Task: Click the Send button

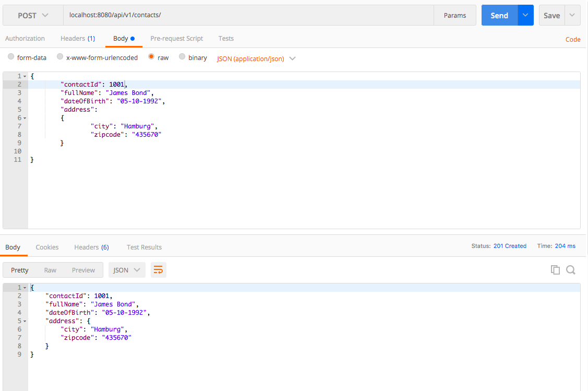Action: click(499, 16)
